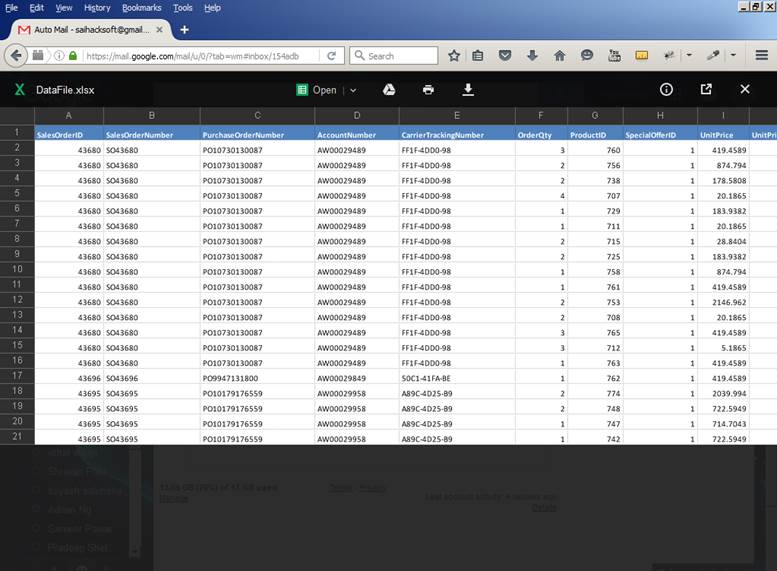Show file details info icon
This screenshot has width=777, height=571.
click(666, 89)
